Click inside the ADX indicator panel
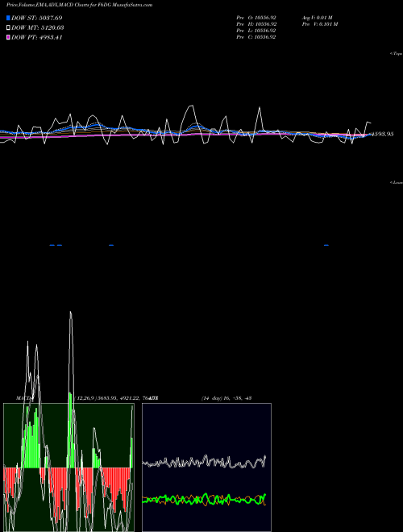 206,468
